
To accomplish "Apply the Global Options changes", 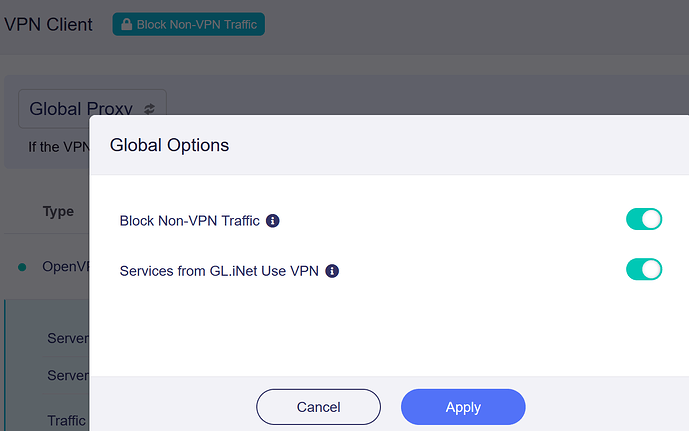I will click(x=463, y=407).
